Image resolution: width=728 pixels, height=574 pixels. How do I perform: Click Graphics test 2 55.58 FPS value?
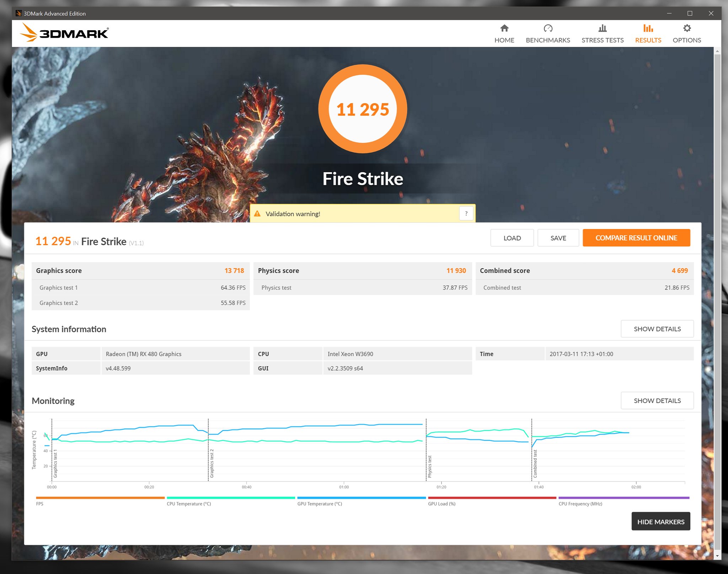(233, 303)
